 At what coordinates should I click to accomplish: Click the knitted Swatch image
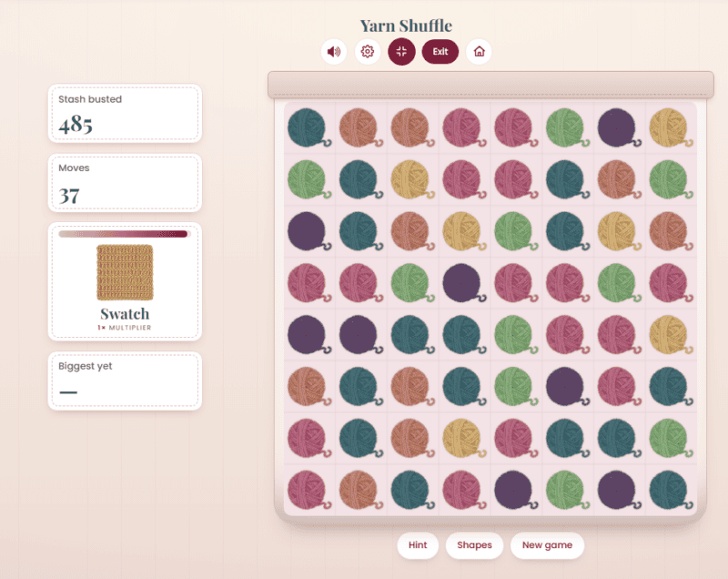pyautogui.click(x=125, y=272)
